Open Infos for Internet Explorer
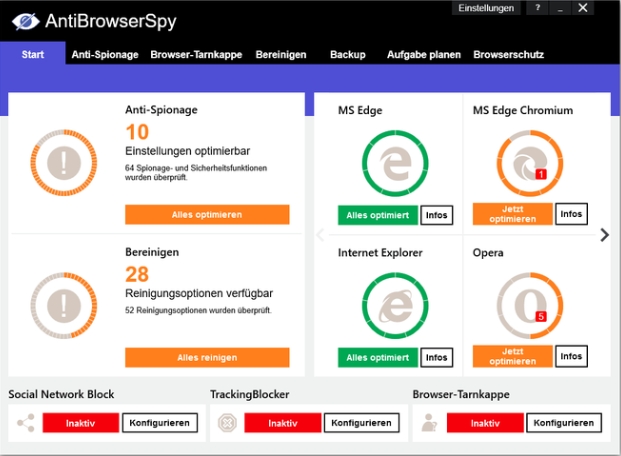The height and width of the screenshot is (456, 621). pos(436,357)
